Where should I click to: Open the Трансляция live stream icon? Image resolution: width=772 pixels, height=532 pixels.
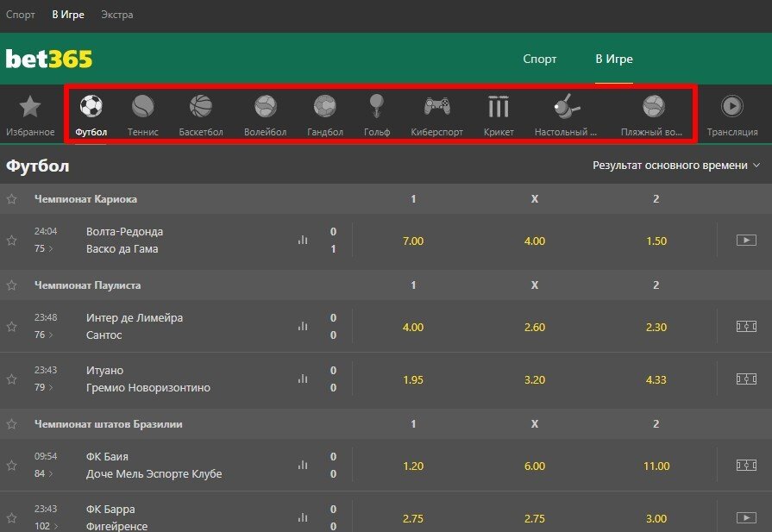[731, 107]
